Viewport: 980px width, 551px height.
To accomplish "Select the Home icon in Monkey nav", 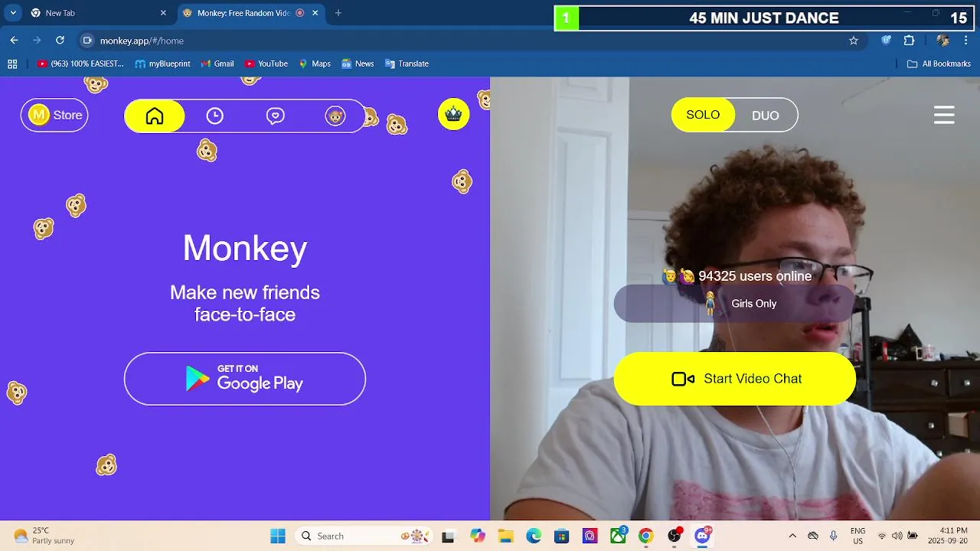I will pos(155,116).
